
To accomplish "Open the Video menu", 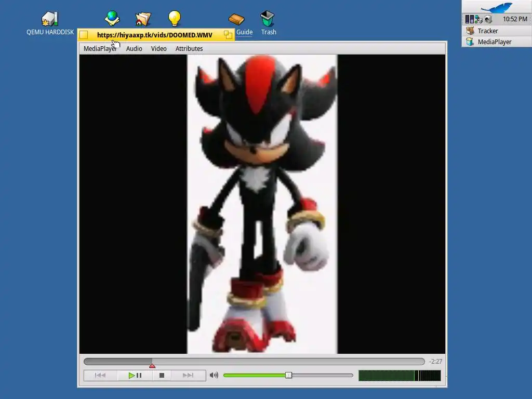I will point(159,48).
